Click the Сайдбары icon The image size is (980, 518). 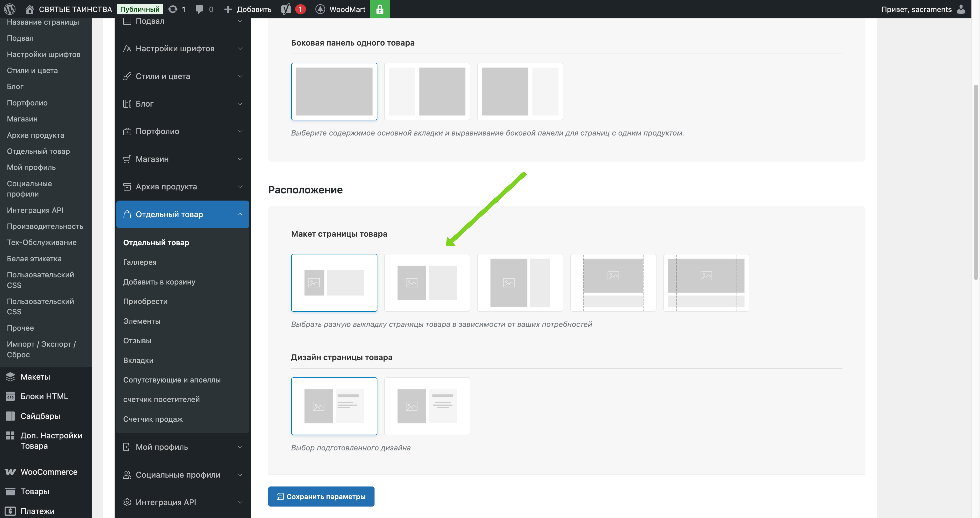(x=10, y=416)
